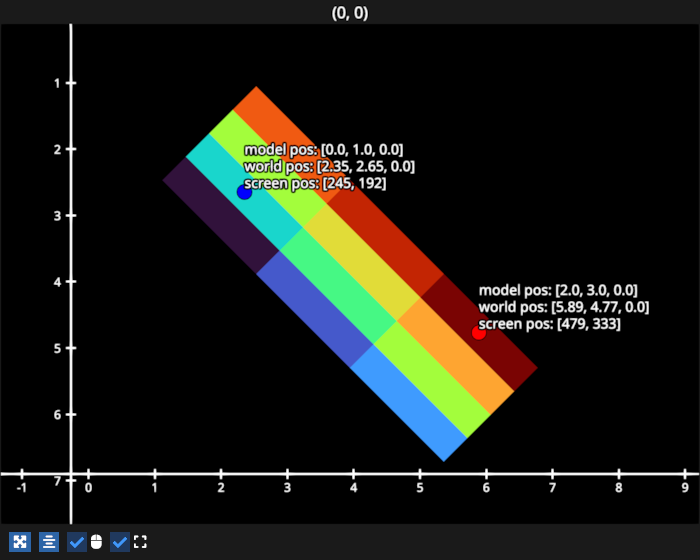Click y-axis tick label "6"
The height and width of the screenshot is (560, 700).
click(58, 415)
